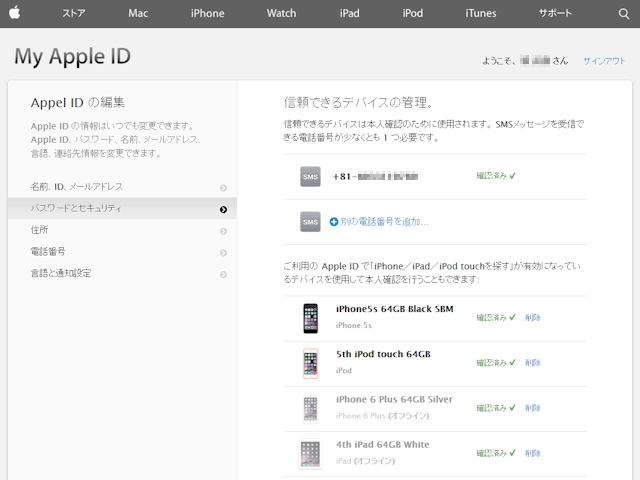This screenshot has width=640, height=480.
Task: Click arrow next to 言語と通知設定
Action: click(x=223, y=274)
